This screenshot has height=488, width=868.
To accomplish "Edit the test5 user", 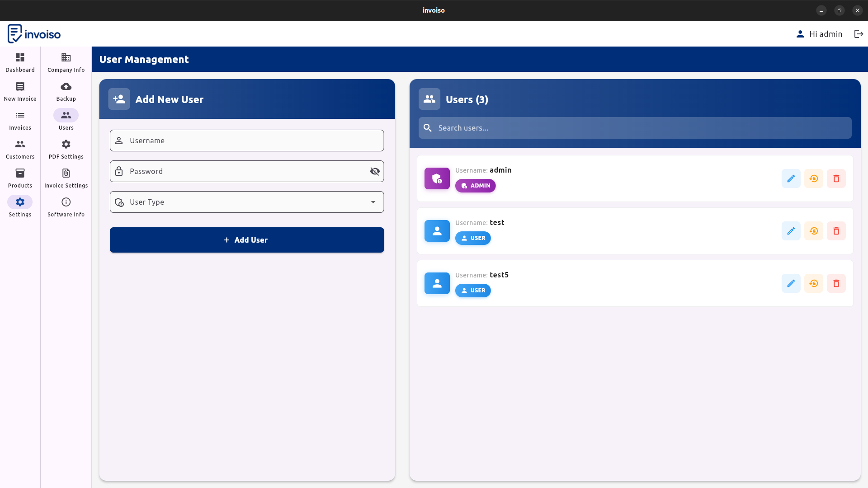I will click(791, 283).
